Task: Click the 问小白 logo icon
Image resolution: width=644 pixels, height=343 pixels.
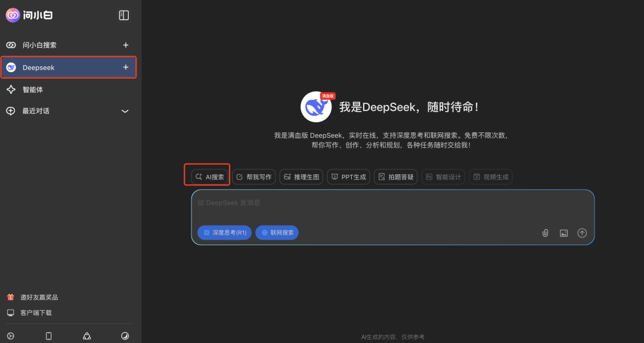Action: (13, 15)
